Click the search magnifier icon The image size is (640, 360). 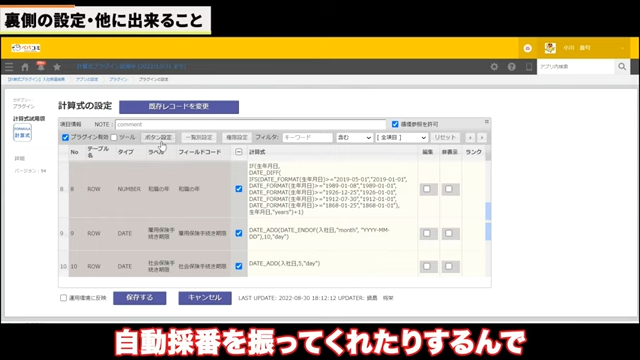[x=622, y=67]
